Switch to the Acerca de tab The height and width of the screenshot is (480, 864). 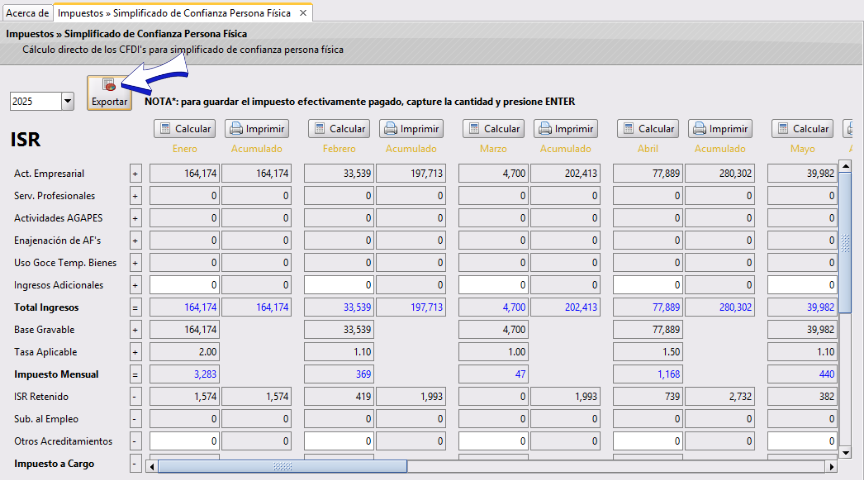(x=27, y=13)
